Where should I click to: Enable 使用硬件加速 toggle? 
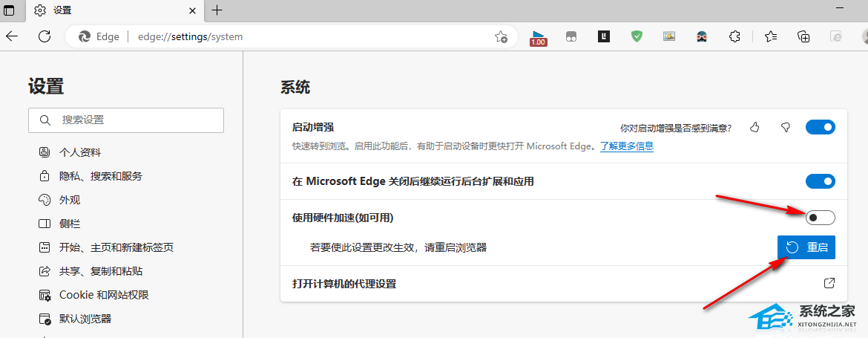820,218
